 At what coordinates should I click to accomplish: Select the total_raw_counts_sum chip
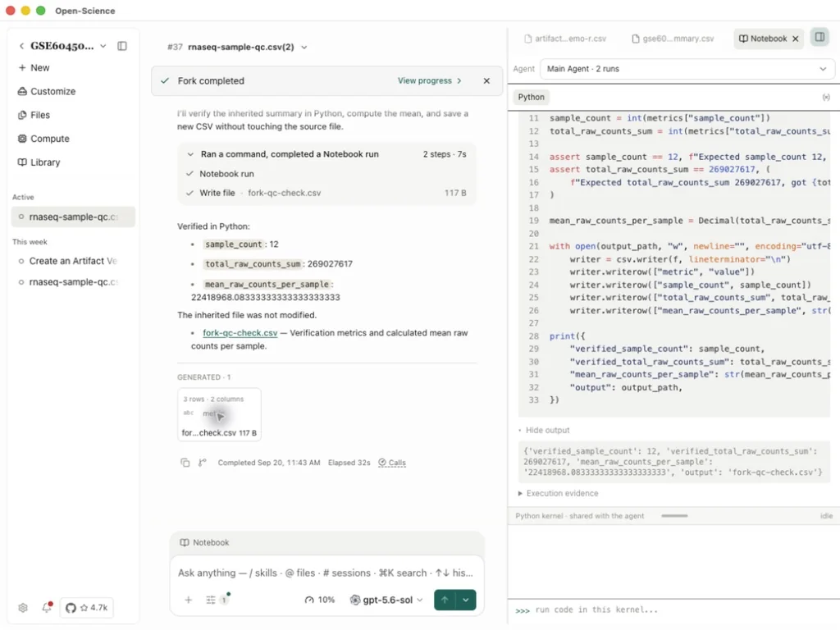[x=253, y=264]
